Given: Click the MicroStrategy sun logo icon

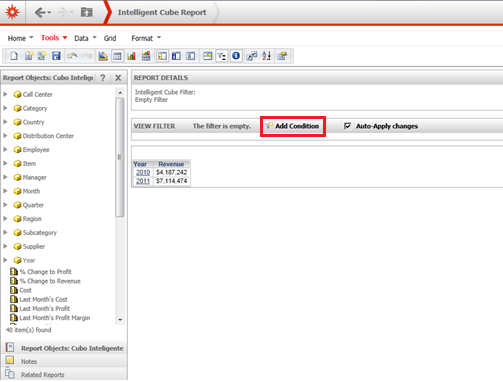Looking at the screenshot, I should [13, 12].
